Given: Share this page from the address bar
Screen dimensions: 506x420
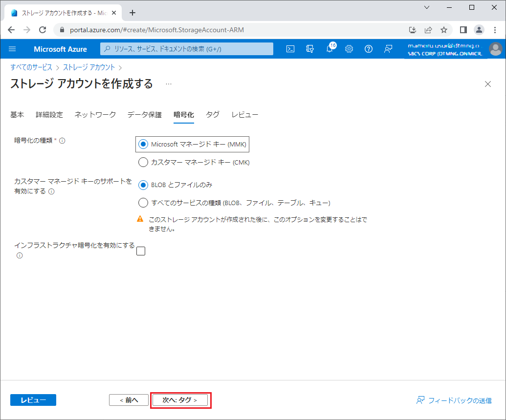Looking at the screenshot, I should tap(428, 30).
